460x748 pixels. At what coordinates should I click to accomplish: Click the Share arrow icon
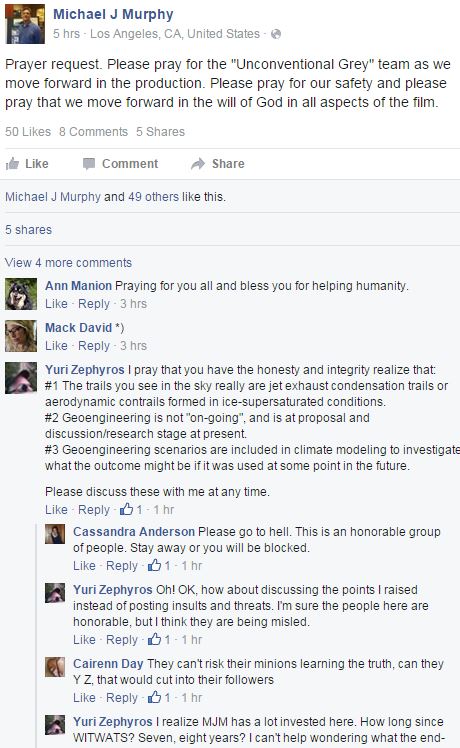tap(198, 164)
